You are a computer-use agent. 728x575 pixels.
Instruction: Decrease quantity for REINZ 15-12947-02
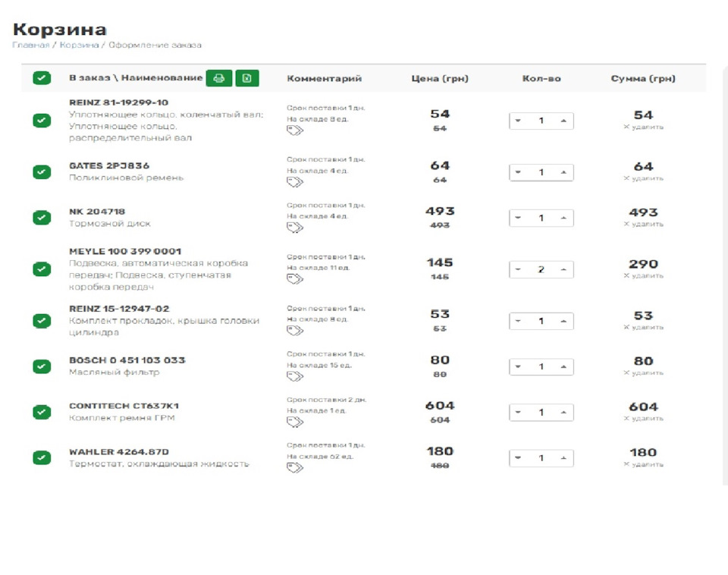(518, 321)
